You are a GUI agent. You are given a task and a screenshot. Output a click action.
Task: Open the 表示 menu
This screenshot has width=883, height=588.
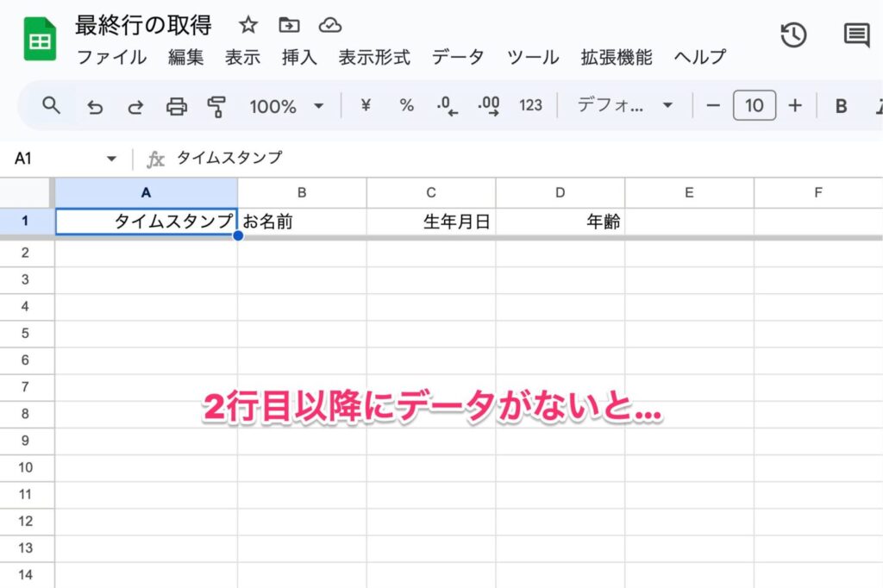pos(242,57)
